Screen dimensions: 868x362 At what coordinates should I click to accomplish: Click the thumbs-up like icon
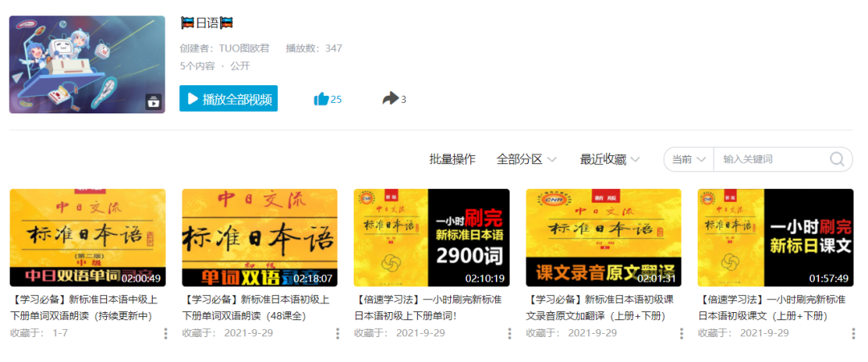(321, 99)
